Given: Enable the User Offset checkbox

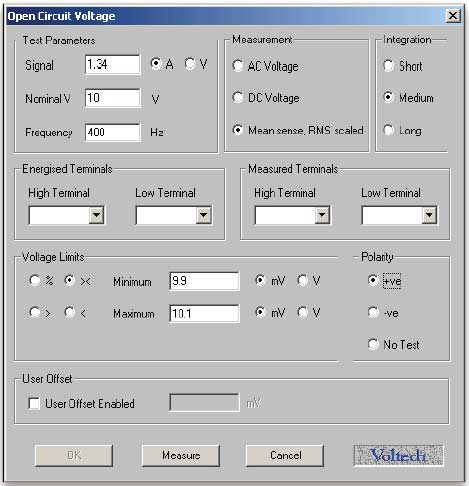Looking at the screenshot, I should pos(34,403).
